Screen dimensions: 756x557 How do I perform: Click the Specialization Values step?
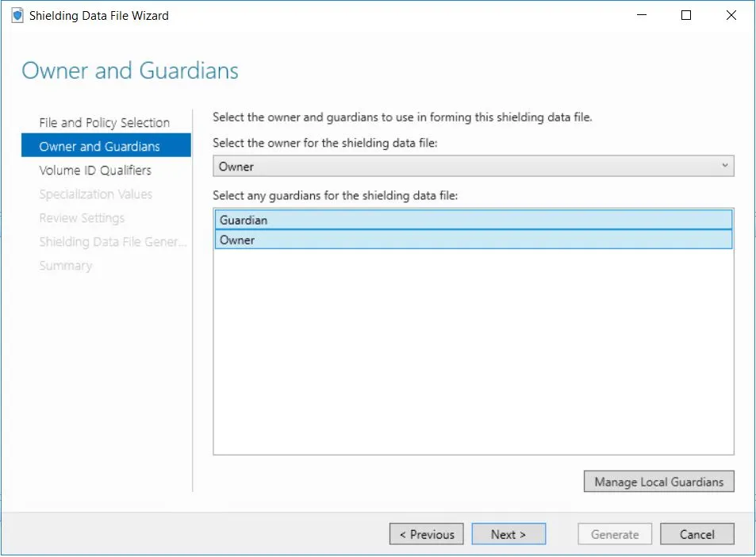[95, 194]
